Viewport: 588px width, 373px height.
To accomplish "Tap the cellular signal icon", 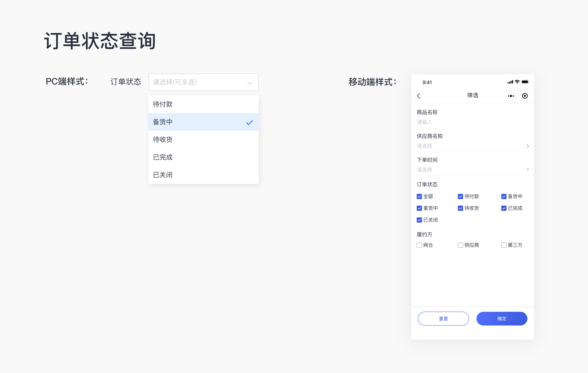I will [x=510, y=82].
